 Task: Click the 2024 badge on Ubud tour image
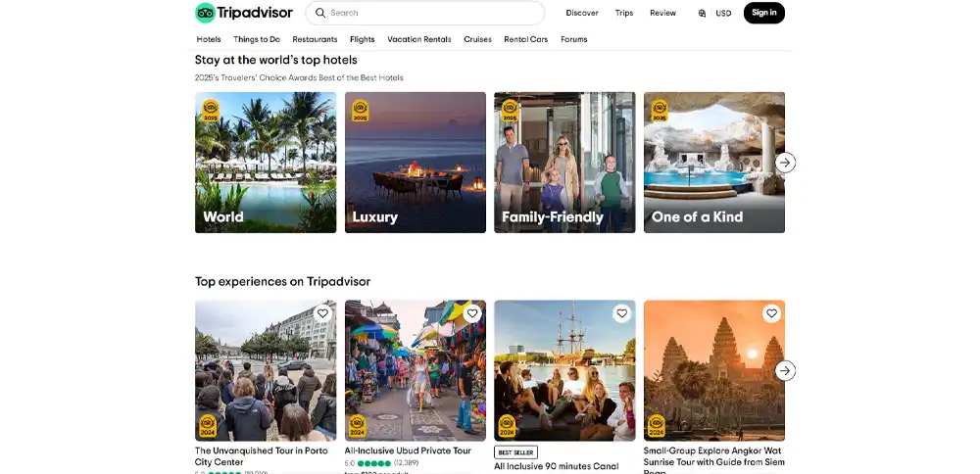[358, 426]
